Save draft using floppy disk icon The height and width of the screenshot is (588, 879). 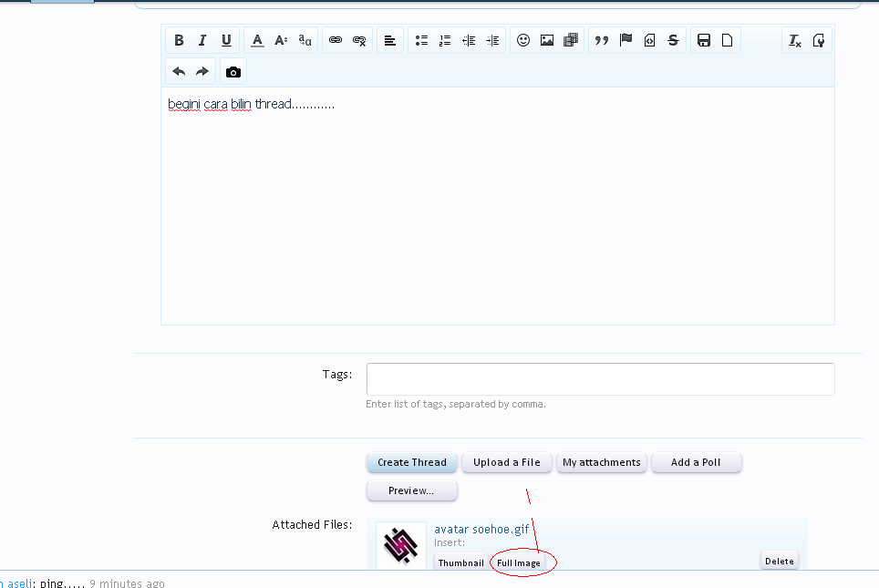pyautogui.click(x=704, y=40)
